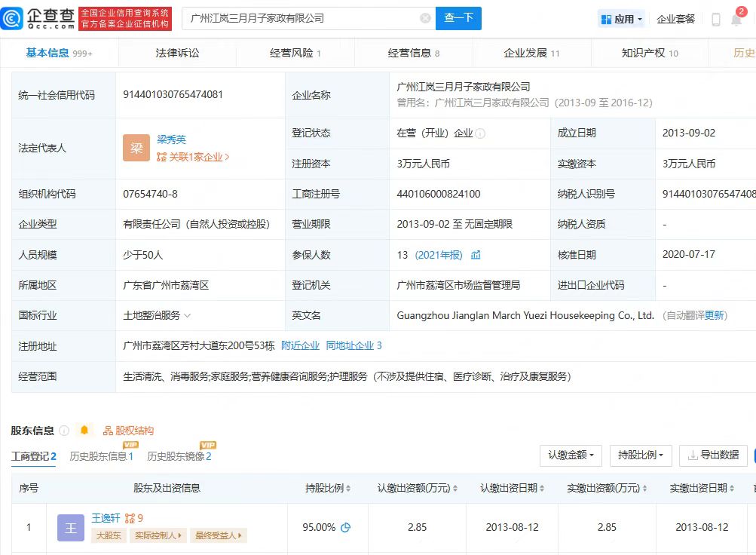Click credit code 914401030765474081
756x555 pixels.
point(173,94)
